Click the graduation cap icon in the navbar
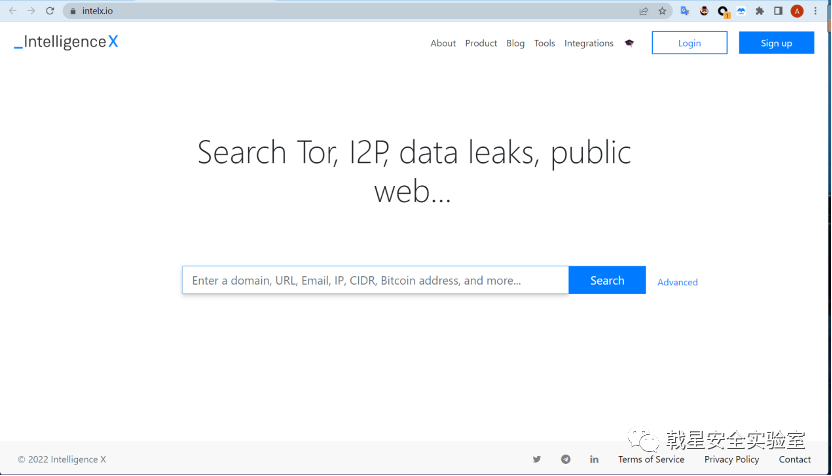 click(629, 43)
